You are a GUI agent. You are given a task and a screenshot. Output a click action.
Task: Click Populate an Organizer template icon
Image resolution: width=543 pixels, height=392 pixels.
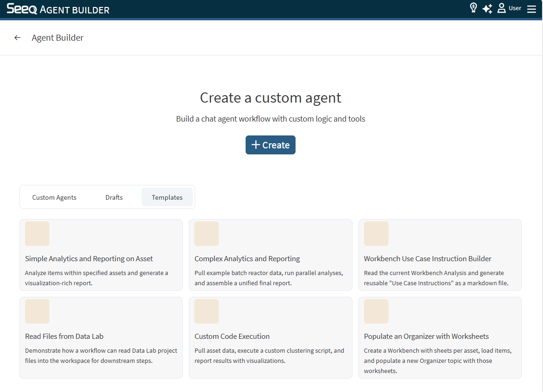[376, 311]
